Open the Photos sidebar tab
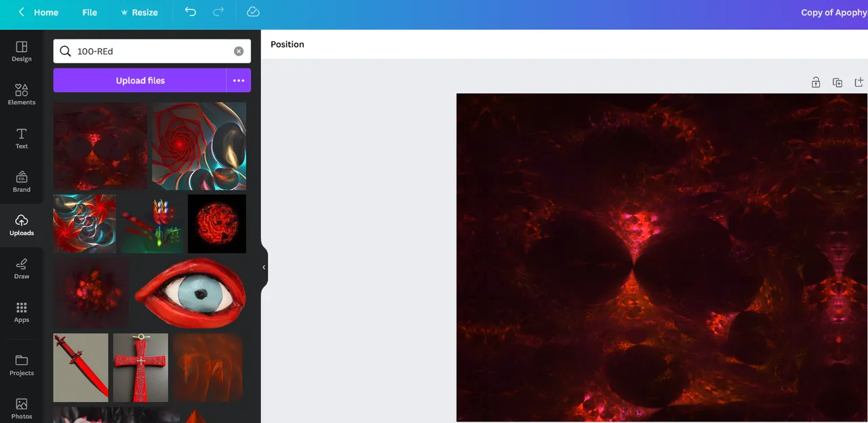The width and height of the screenshot is (868, 423). point(22,409)
